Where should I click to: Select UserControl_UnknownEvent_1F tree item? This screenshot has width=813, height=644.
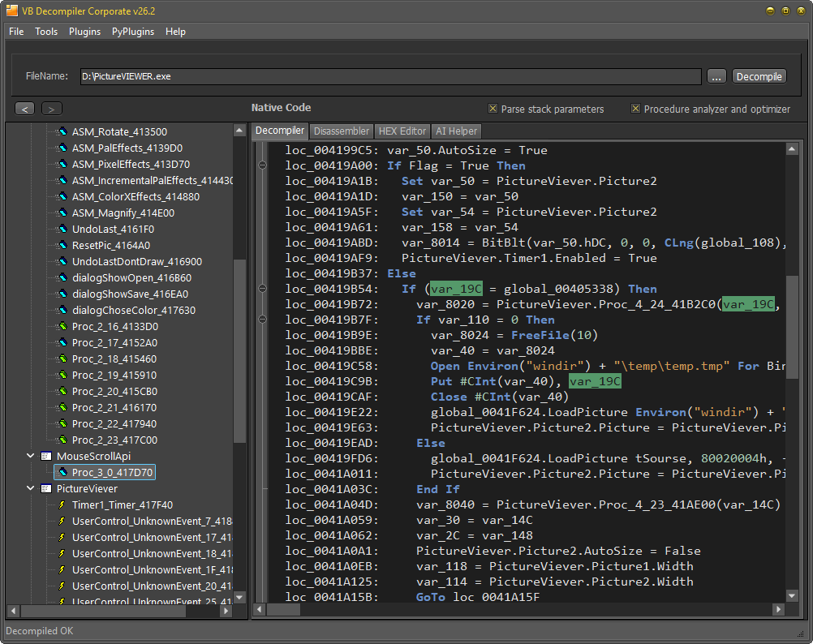[152, 570]
